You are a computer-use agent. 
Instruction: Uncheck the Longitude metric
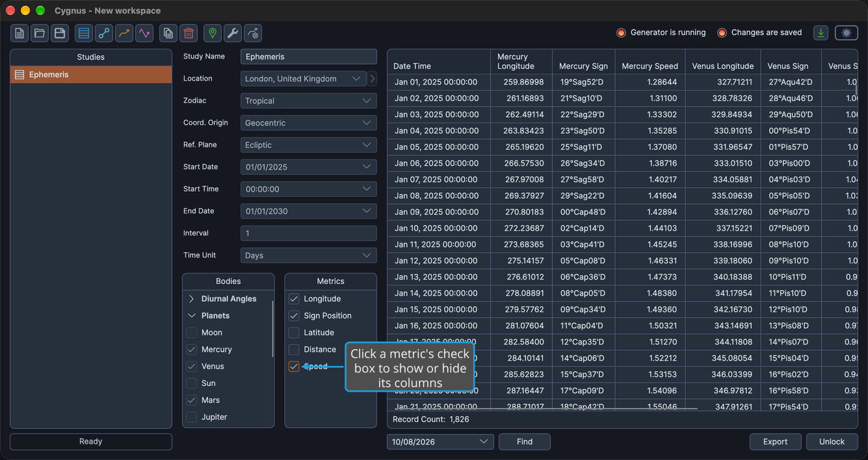[x=294, y=299]
